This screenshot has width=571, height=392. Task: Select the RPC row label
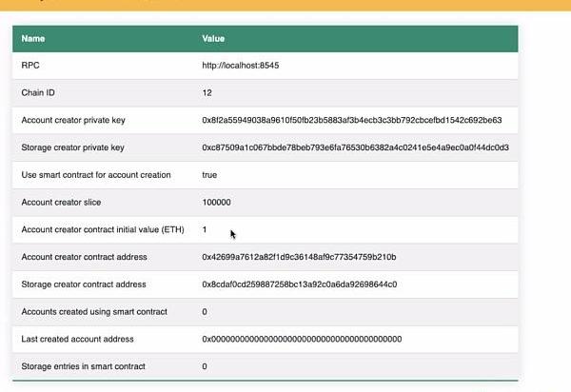(x=30, y=66)
